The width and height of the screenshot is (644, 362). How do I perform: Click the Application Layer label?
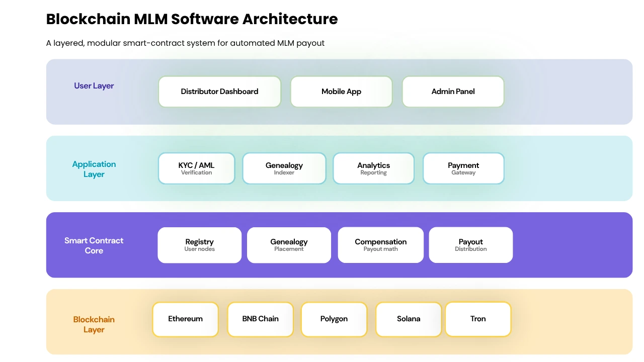[94, 169]
